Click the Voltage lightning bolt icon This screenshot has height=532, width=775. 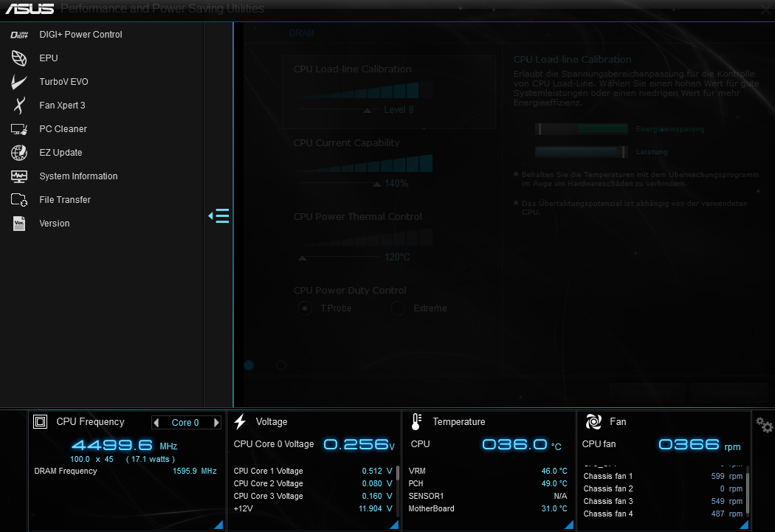(240, 422)
